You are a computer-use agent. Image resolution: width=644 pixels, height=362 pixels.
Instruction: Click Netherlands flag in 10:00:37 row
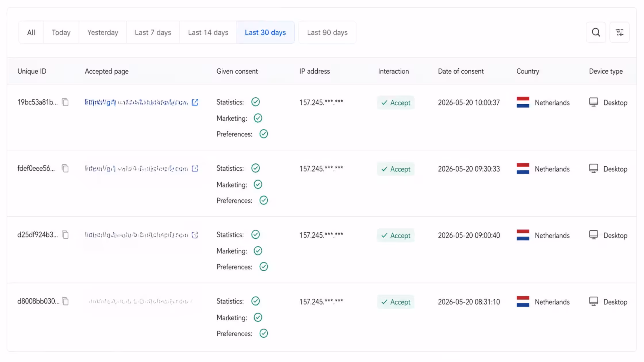click(x=523, y=102)
